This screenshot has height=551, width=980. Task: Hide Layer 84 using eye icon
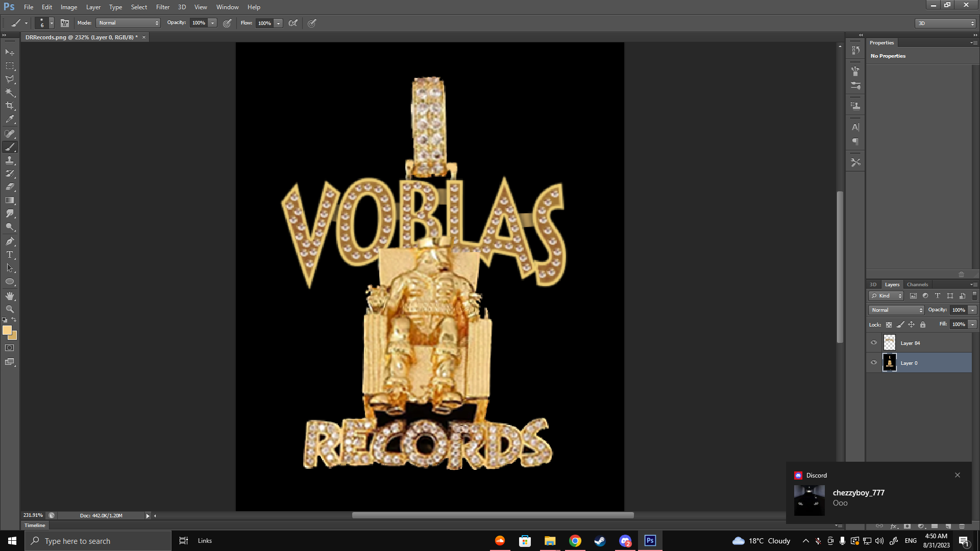874,343
